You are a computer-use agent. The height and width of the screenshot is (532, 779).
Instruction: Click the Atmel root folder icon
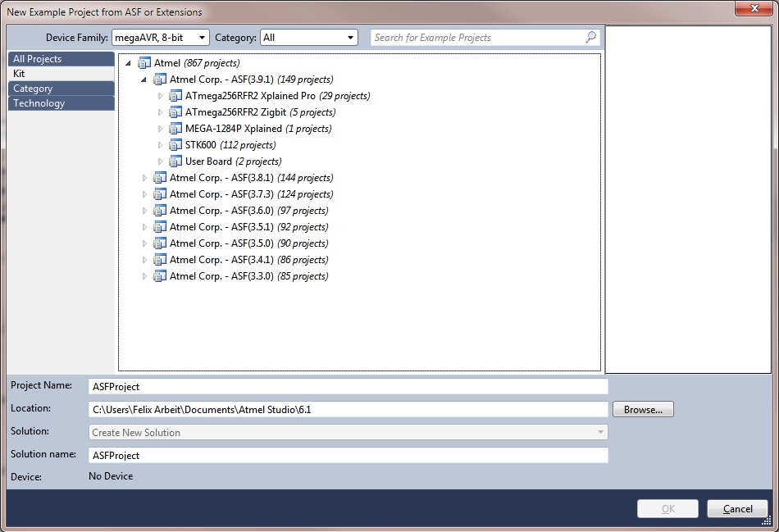click(x=144, y=63)
